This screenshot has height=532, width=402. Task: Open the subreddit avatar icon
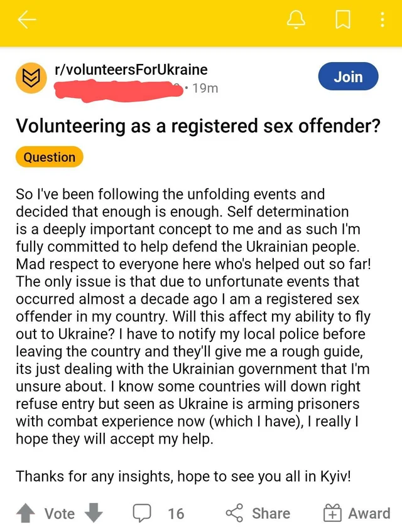point(31,78)
